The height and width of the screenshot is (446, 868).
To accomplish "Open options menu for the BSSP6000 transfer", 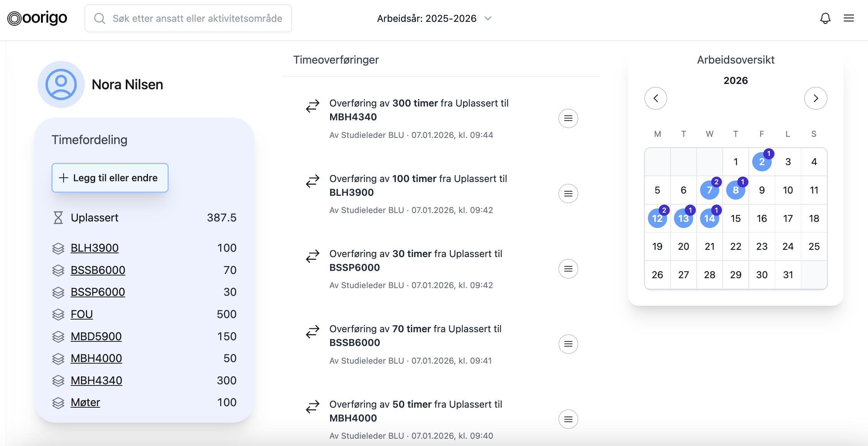I will point(568,269).
